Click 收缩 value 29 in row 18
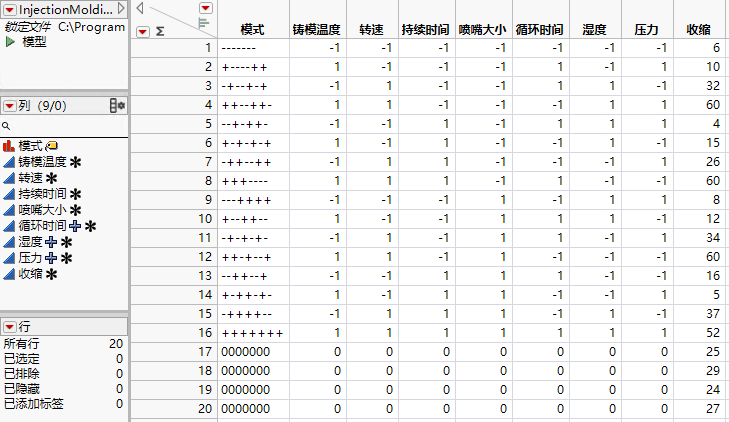Screen dimensions: 729x422 (x=713, y=371)
